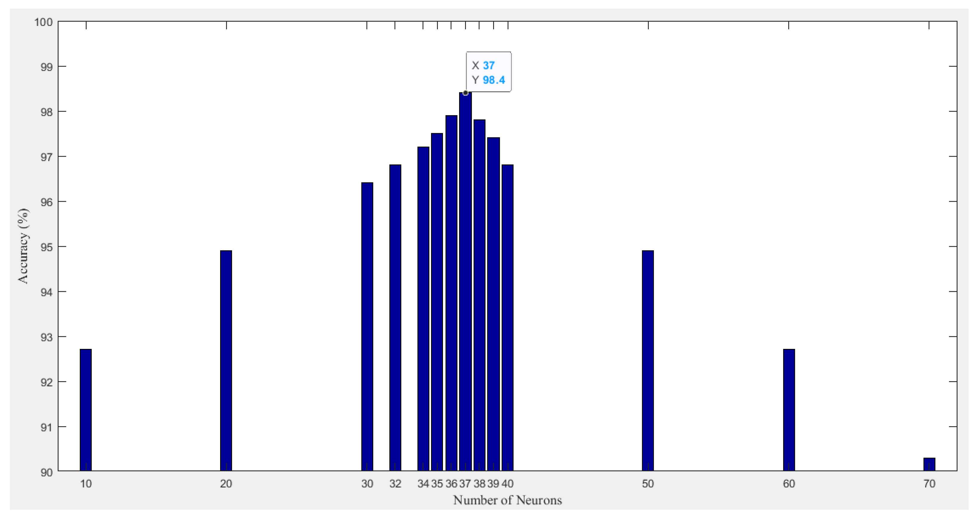The width and height of the screenshot is (980, 519).
Task: Click the 'Accuracy (%)' y-axis label
Action: [23, 246]
